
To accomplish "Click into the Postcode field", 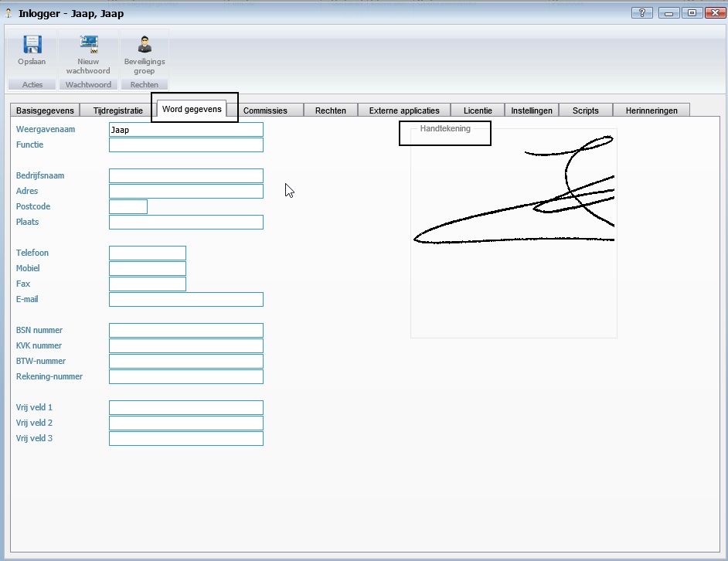I will tap(128, 207).
